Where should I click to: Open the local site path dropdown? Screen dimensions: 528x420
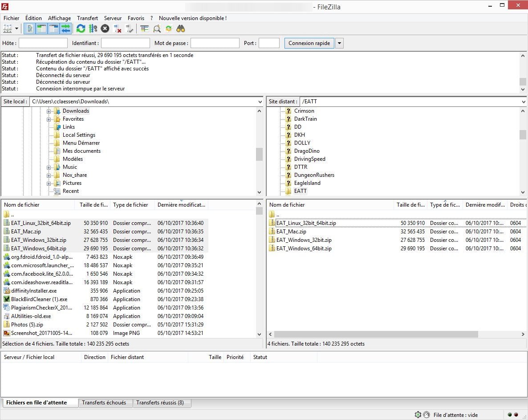click(x=260, y=102)
